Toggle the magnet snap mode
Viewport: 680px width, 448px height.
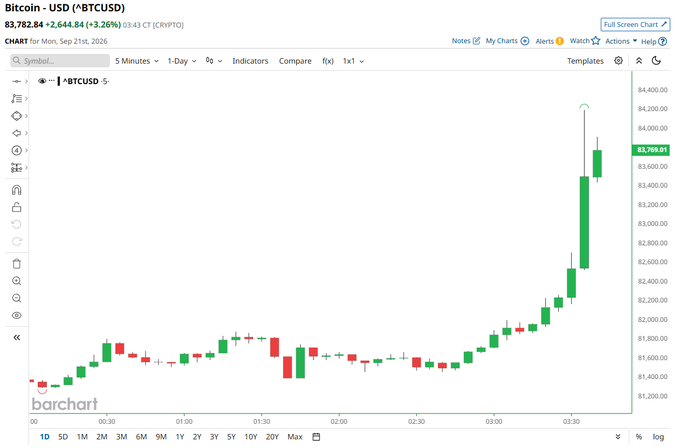pos(16,190)
